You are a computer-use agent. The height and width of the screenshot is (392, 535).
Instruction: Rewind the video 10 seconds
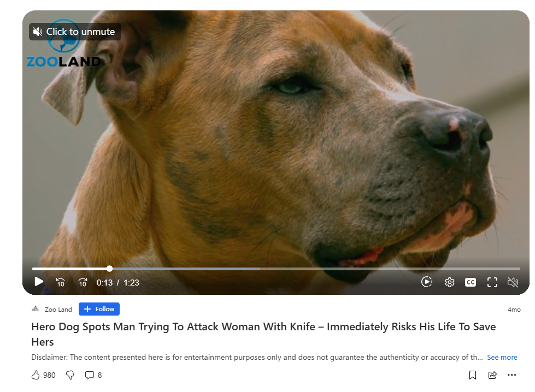click(61, 282)
